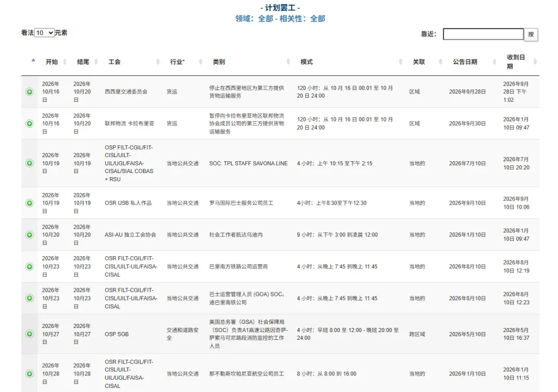Expand the SOC. TPL STAFF SAVONA LINE row
The width and height of the screenshot is (558, 392).
click(x=29, y=163)
